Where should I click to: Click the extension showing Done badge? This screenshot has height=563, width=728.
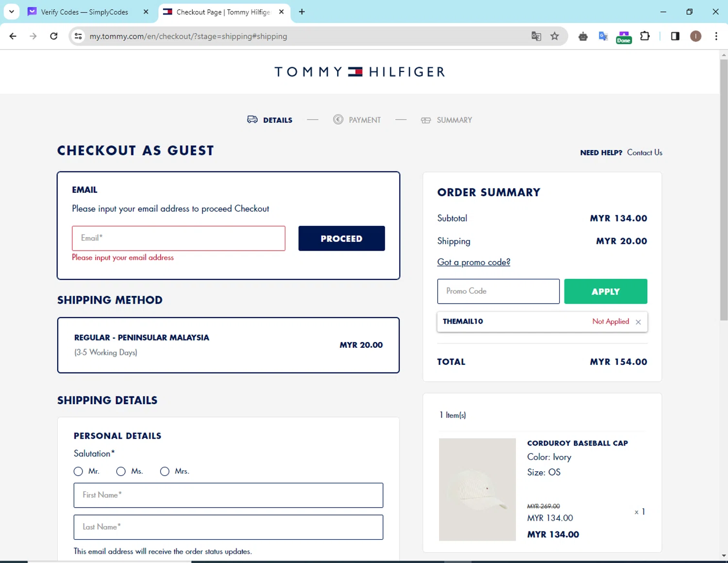click(x=624, y=37)
